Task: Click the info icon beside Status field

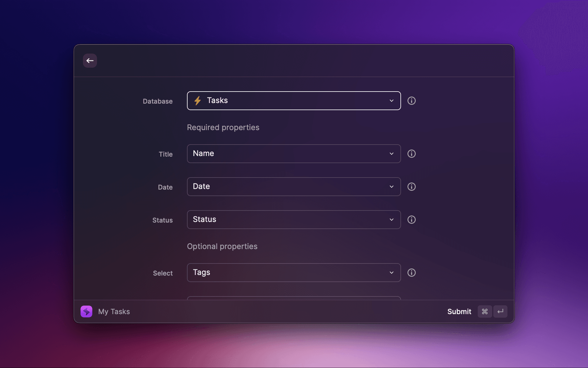Action: coord(411,220)
